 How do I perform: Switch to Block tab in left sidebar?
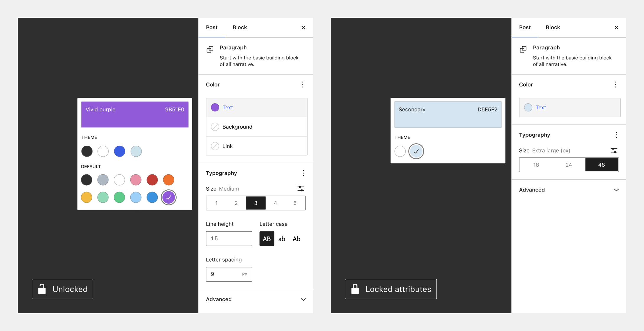point(240,27)
